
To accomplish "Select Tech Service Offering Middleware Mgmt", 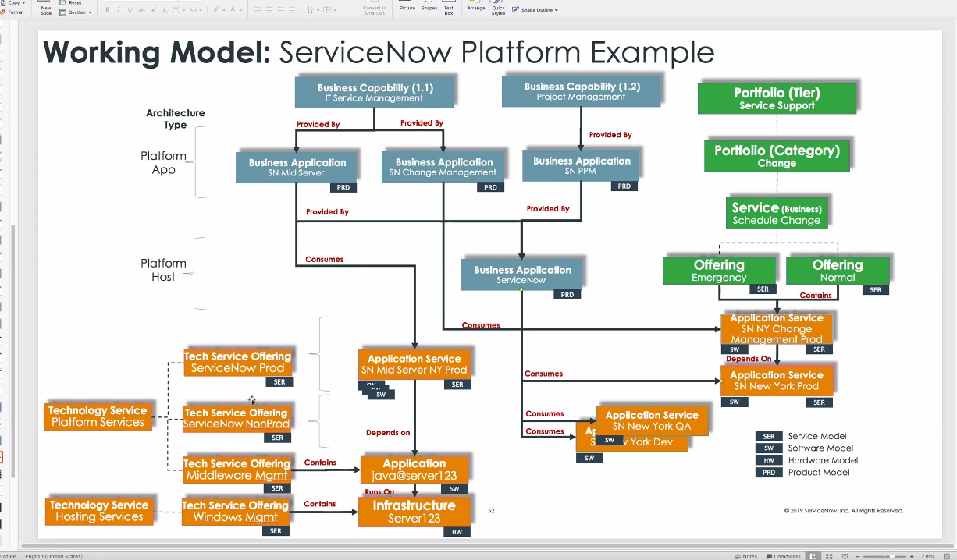I will tap(237, 470).
